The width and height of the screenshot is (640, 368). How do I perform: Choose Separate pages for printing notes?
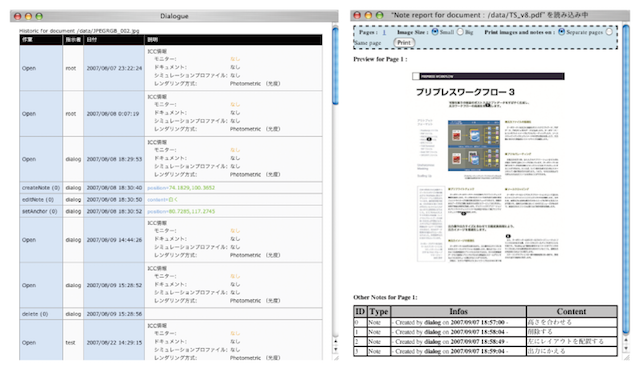pos(562,31)
